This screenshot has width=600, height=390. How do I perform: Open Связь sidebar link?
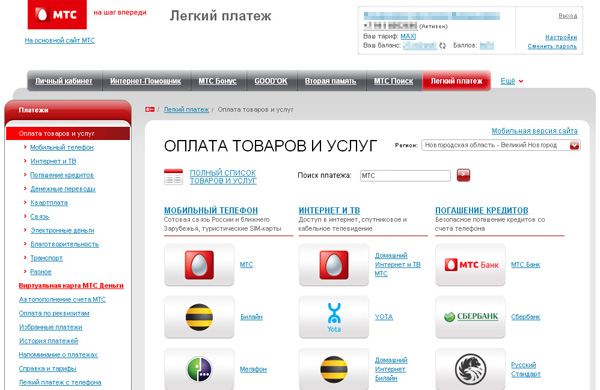coord(39,216)
